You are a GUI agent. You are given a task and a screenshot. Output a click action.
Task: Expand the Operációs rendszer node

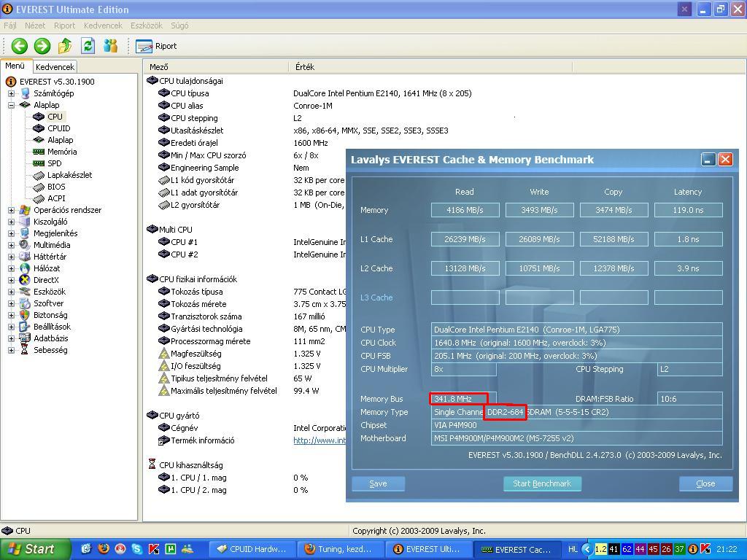(12, 210)
